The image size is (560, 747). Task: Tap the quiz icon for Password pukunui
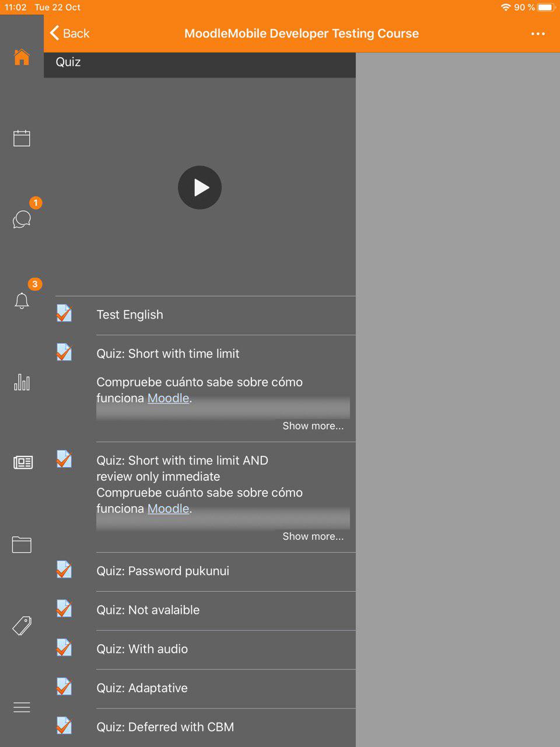coord(64,570)
